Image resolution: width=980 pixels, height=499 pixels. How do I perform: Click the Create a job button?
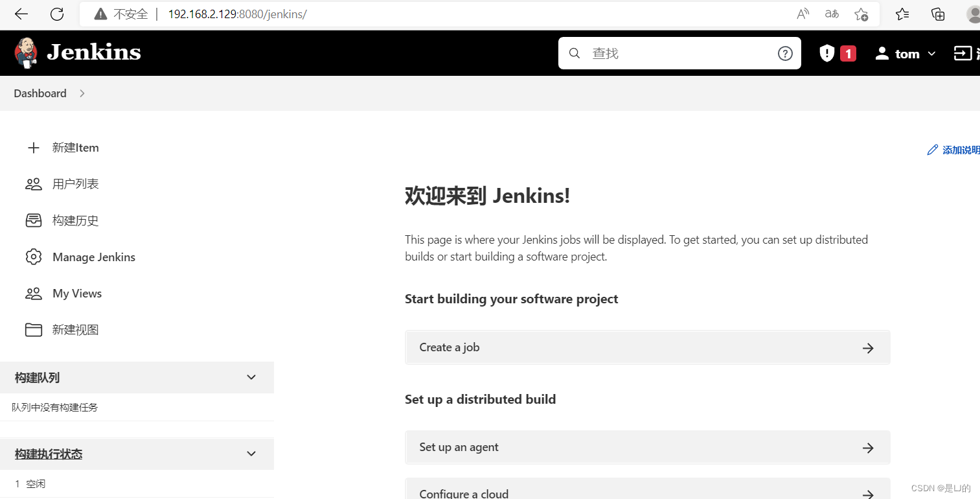(648, 347)
